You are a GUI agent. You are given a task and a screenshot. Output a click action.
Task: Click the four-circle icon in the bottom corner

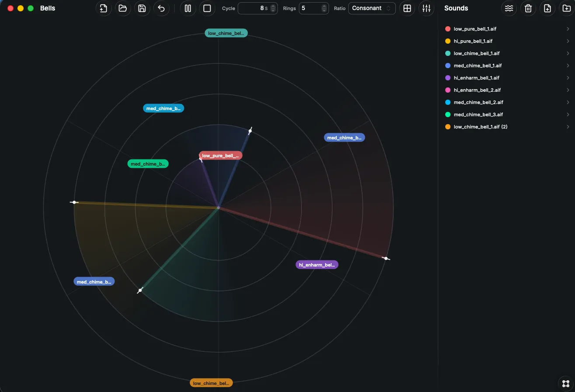click(566, 383)
